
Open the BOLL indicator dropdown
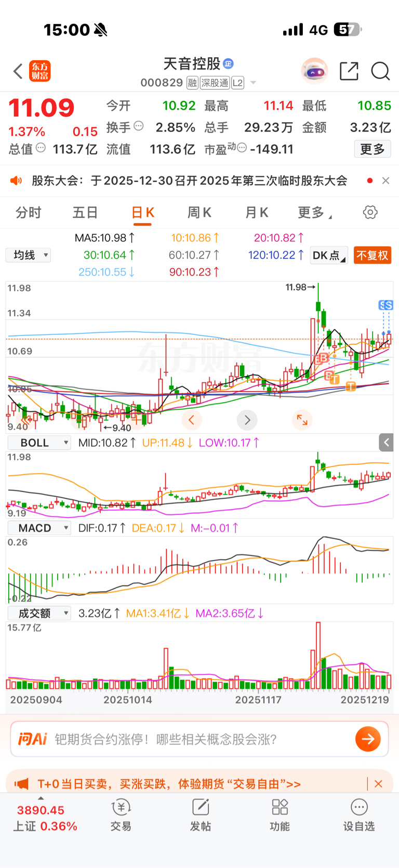[39, 443]
